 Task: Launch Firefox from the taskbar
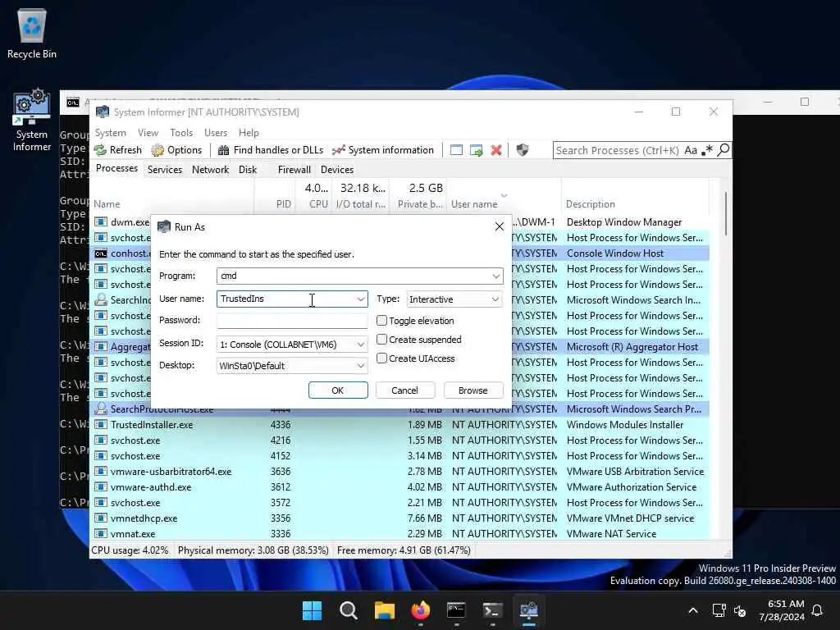421,610
